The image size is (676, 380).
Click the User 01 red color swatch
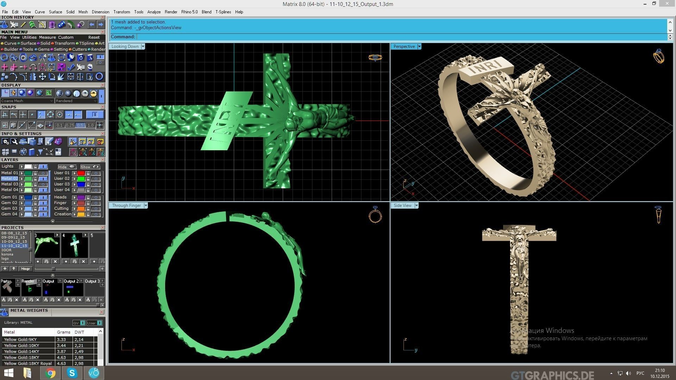pos(81,173)
